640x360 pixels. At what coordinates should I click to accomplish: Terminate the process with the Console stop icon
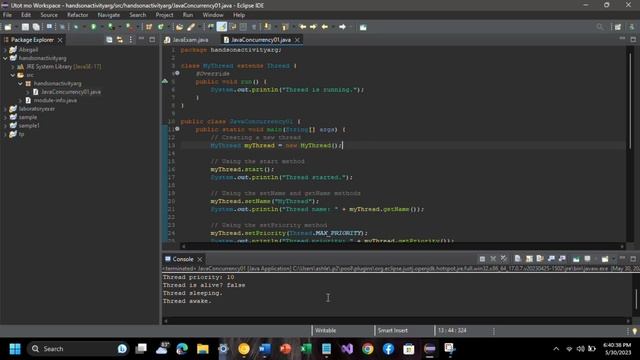point(482,259)
